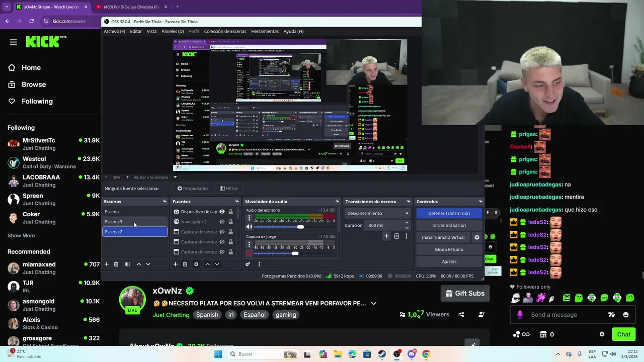Open Colección de Escenas menu
Image resolution: width=644 pixels, height=362 pixels.
tap(225, 31)
